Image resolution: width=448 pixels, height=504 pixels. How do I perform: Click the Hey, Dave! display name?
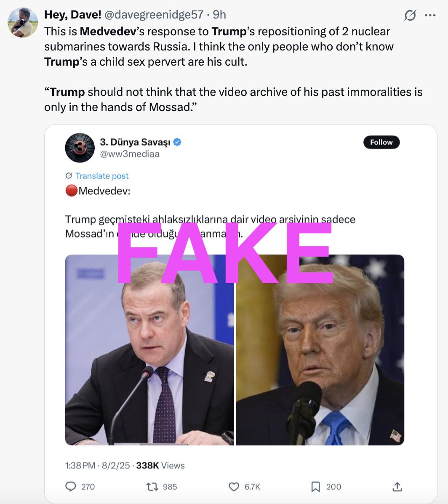[x=73, y=14]
